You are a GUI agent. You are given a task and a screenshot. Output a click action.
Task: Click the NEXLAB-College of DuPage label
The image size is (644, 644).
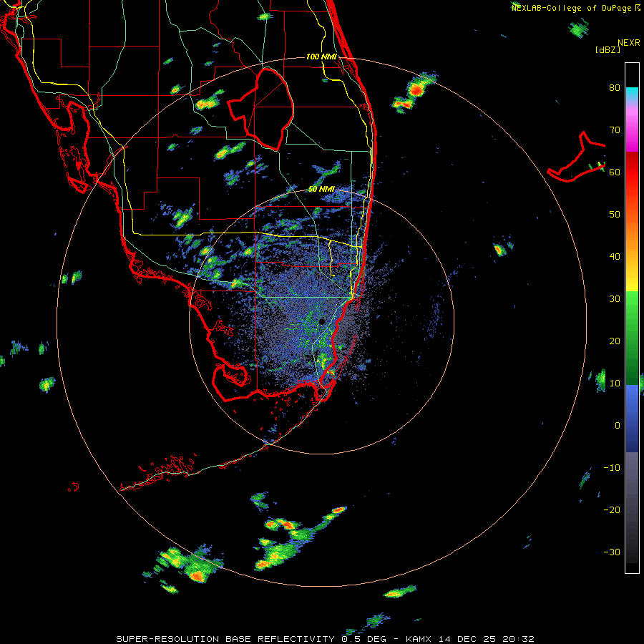(571, 8)
